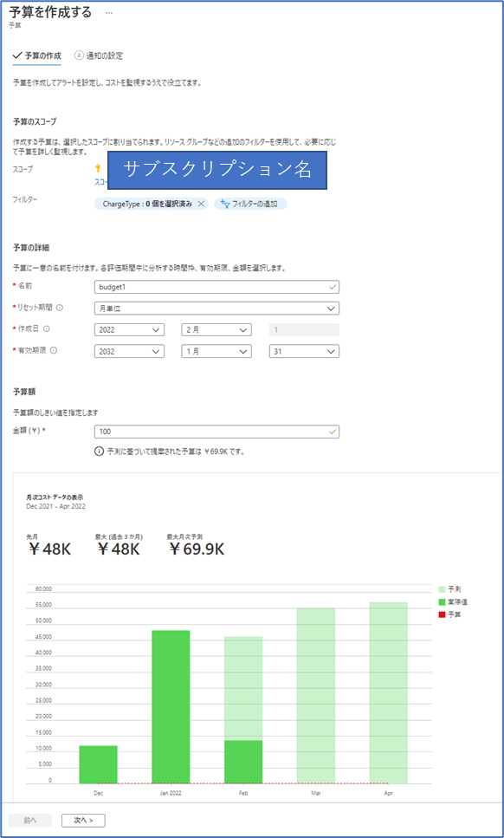Click the key icon next to スコープ
This screenshot has width=504, height=838.
(x=98, y=168)
